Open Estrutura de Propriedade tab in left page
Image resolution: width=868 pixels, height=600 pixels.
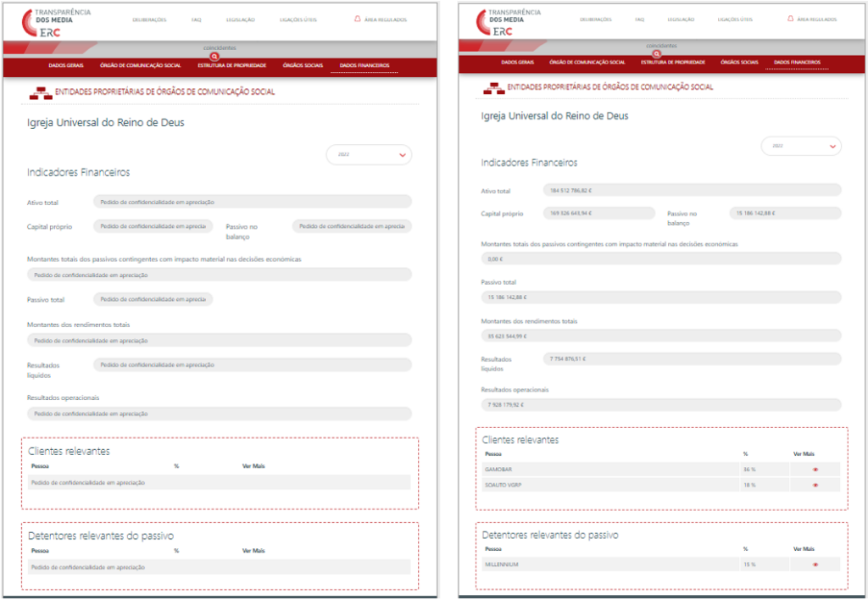tap(232, 65)
